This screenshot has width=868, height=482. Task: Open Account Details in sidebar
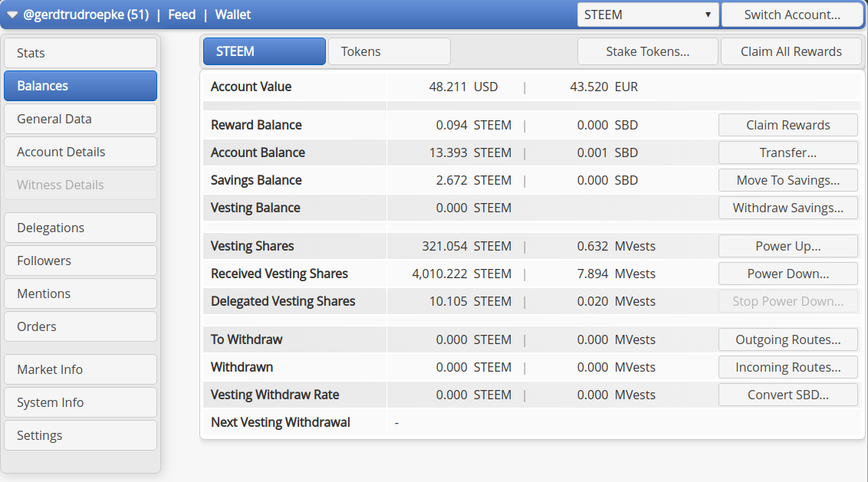(81, 152)
